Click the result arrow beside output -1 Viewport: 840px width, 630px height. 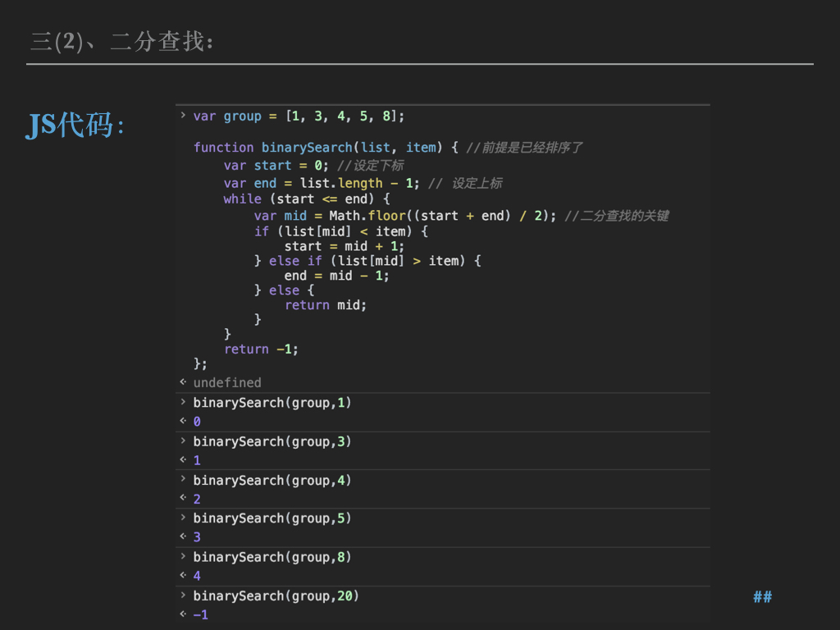tap(183, 614)
